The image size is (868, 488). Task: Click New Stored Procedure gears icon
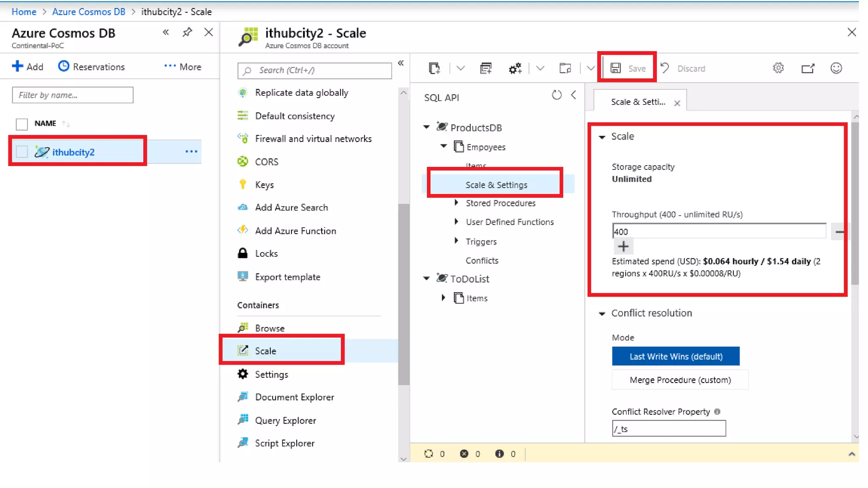click(x=515, y=68)
